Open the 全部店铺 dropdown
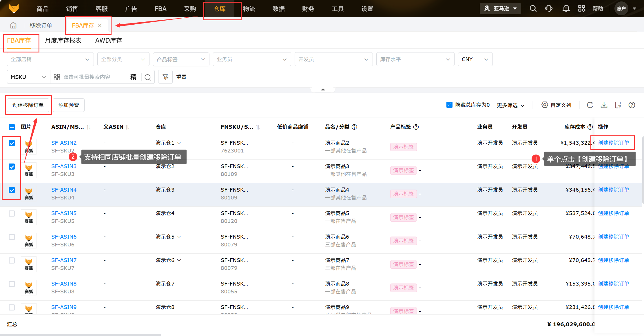Viewport: 644px width, 336px height. (x=50, y=59)
